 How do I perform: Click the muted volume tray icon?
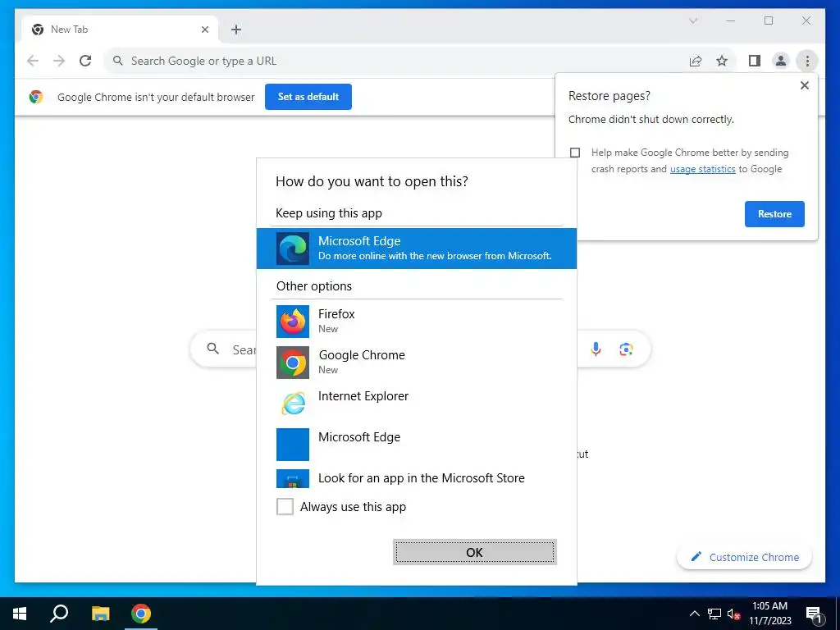733,614
